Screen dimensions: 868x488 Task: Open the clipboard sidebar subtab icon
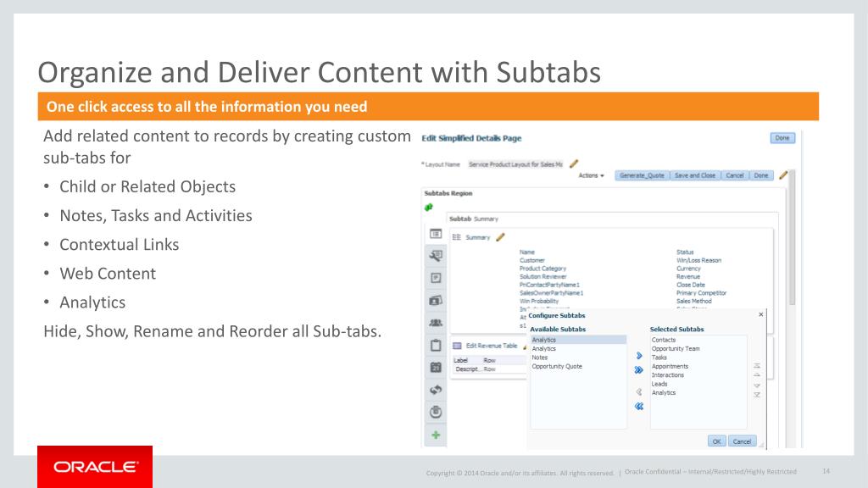[436, 346]
